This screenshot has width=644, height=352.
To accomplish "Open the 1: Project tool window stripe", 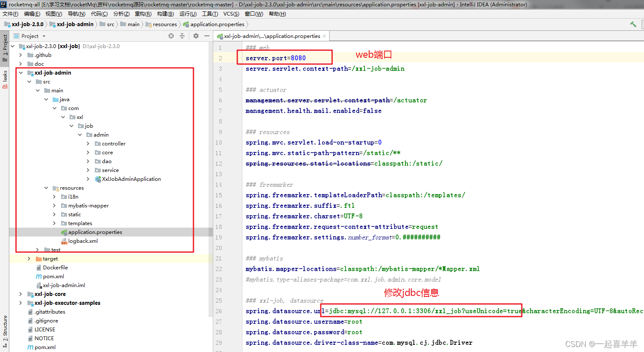I will pyautogui.click(x=5, y=48).
